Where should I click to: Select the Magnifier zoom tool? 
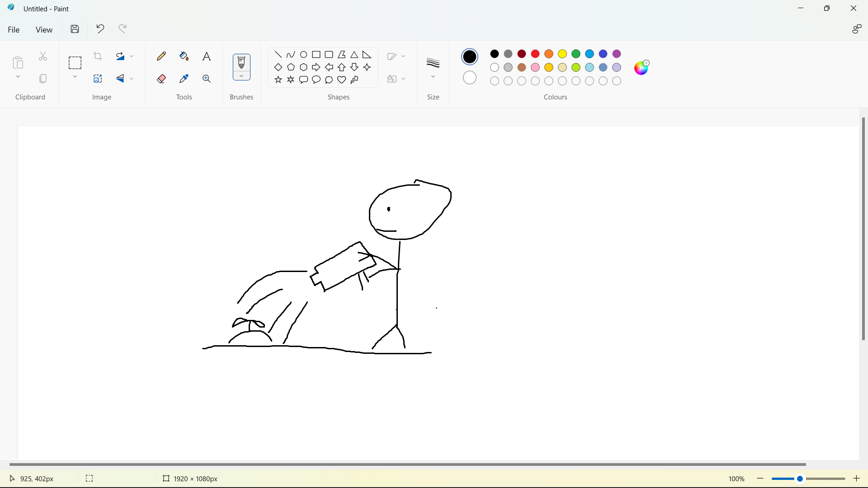coord(207,79)
